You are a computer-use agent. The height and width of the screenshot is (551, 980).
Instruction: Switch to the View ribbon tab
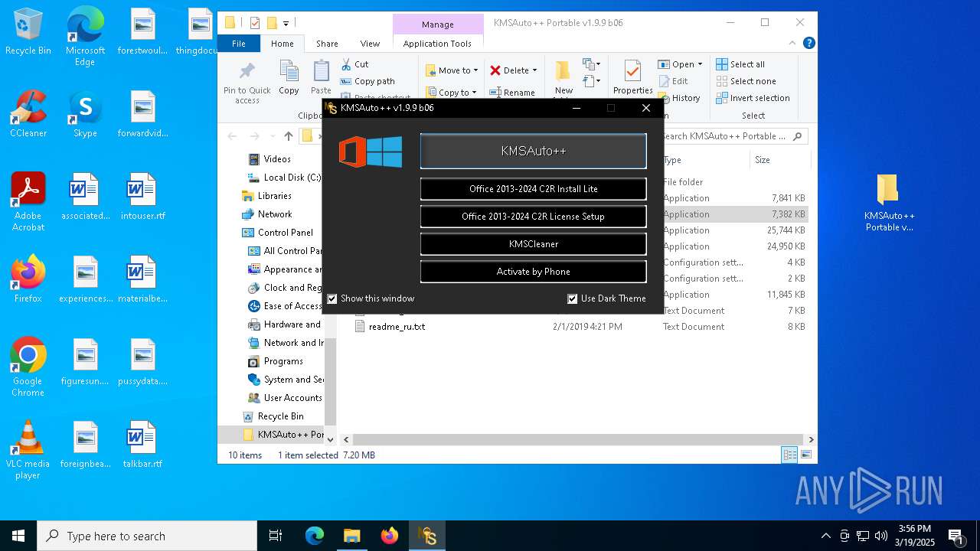[x=370, y=44]
